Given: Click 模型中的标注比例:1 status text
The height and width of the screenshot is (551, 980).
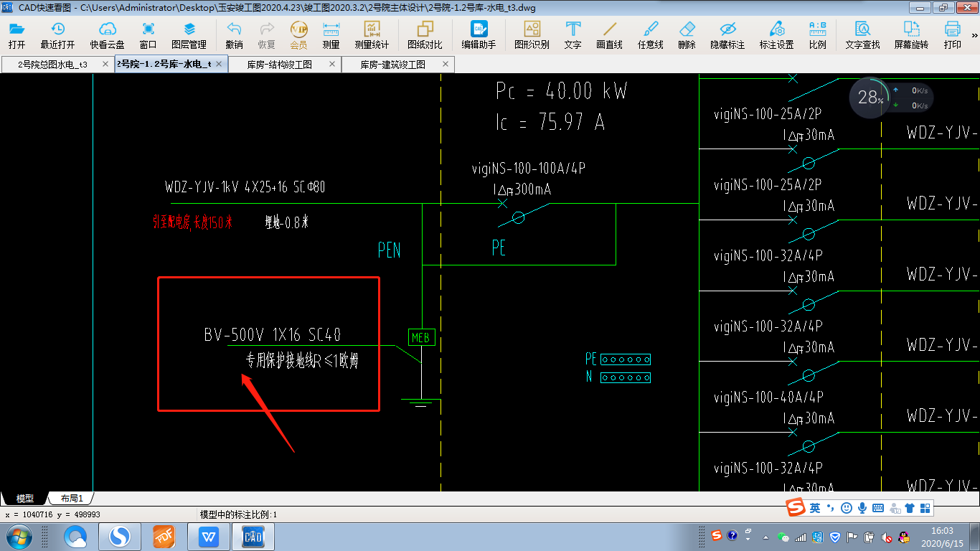Looking at the screenshot, I should pyautogui.click(x=238, y=514).
